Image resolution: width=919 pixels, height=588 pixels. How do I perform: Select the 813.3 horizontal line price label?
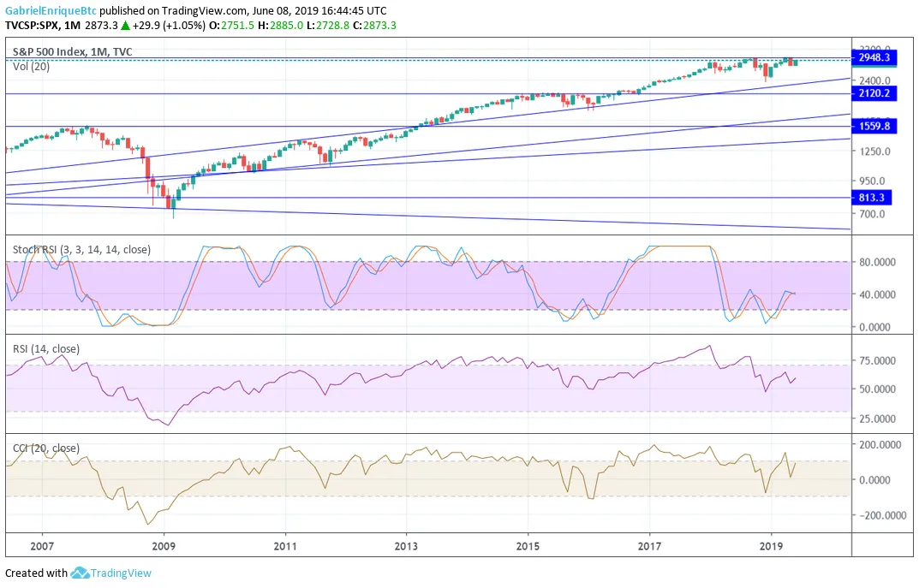point(872,198)
